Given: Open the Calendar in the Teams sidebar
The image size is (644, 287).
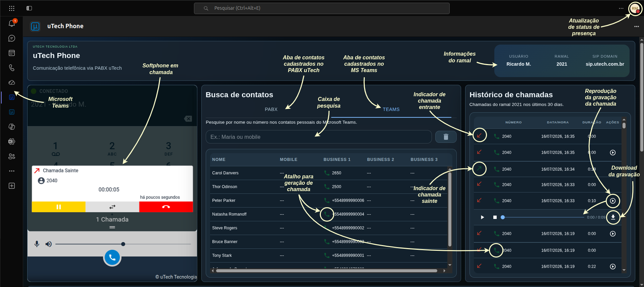Looking at the screenshot, I should (12, 53).
